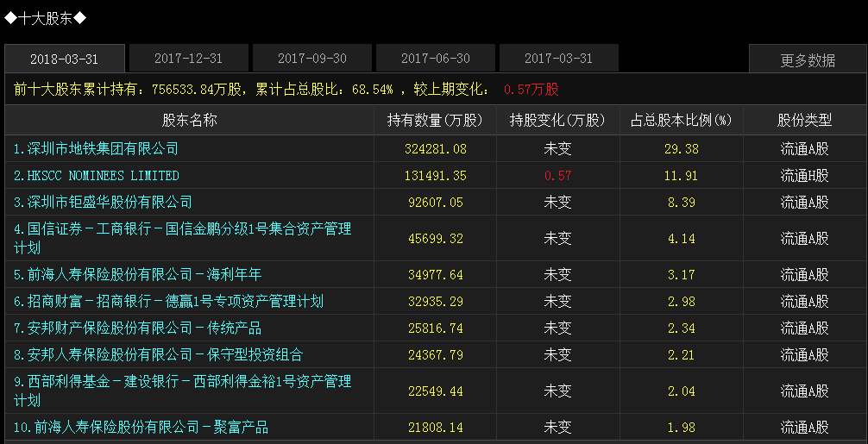Click 未变 in 深圳市地铁集团 row
Screen dimensions: 868x444
[557, 149]
